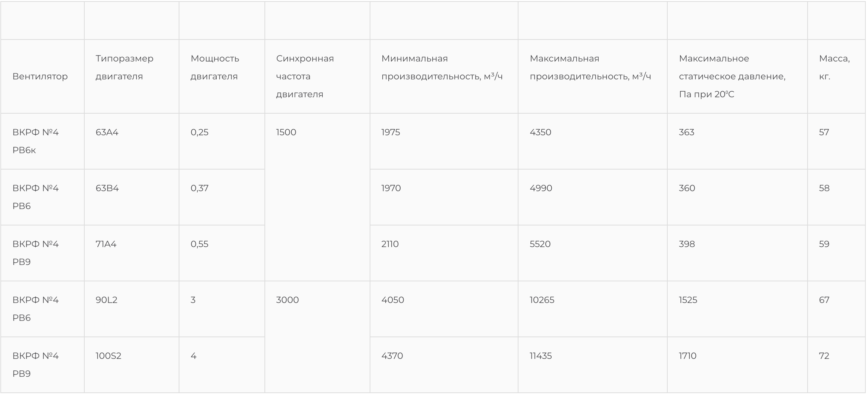Select the "Синхронная частота двигателя" header

click(305, 76)
